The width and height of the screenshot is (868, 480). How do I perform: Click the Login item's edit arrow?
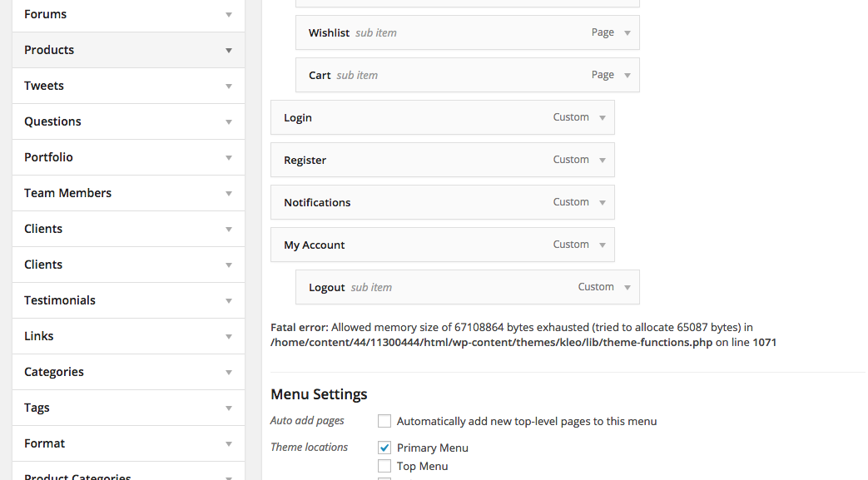tap(602, 118)
